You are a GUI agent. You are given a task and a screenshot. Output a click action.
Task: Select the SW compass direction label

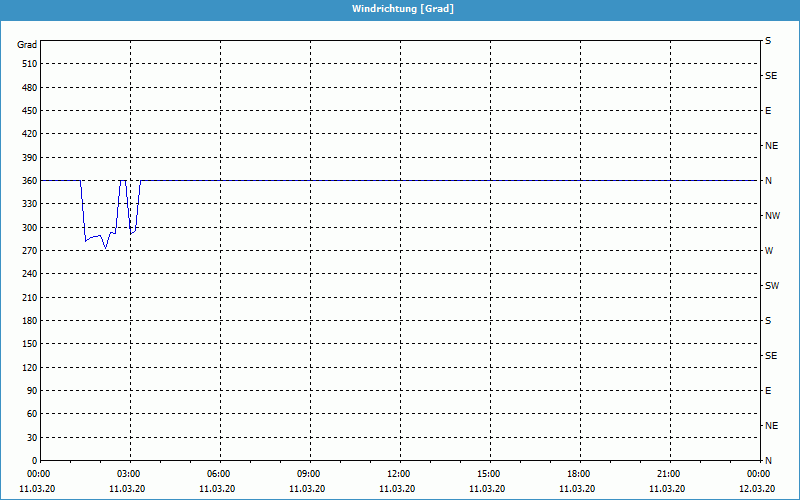(x=772, y=286)
